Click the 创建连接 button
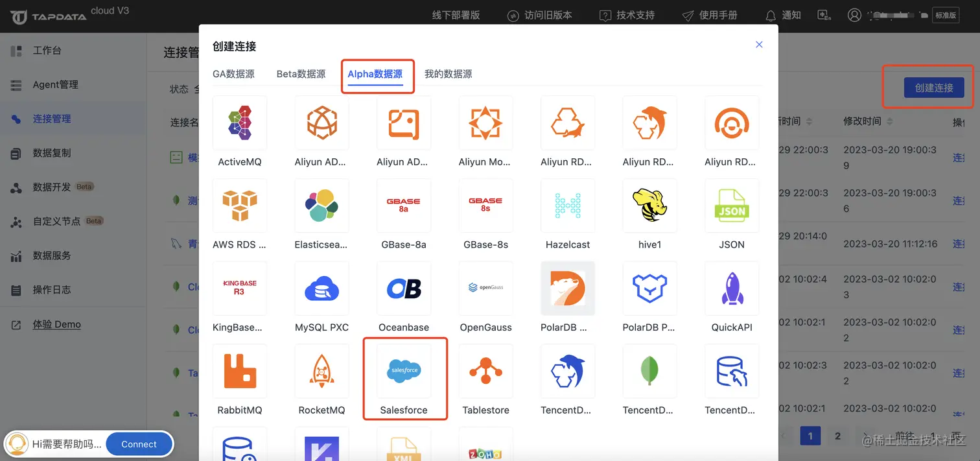Viewport: 980px width, 461px height. point(934,88)
